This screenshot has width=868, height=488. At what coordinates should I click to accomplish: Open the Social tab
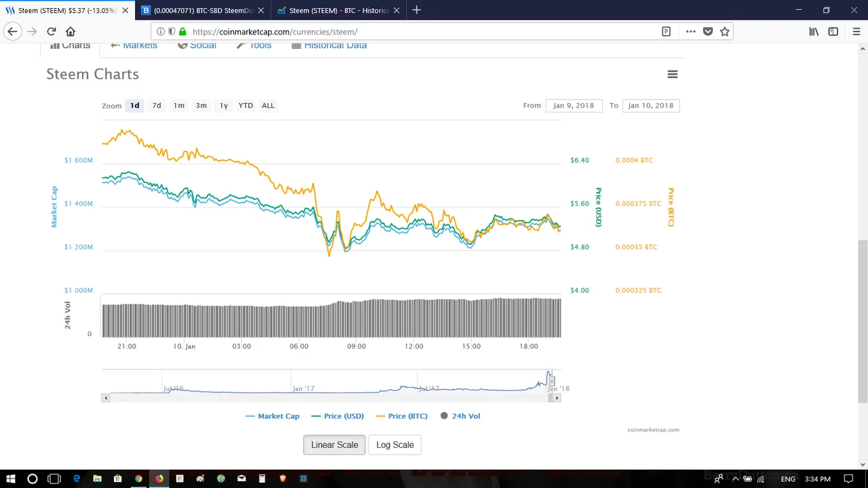pyautogui.click(x=197, y=45)
